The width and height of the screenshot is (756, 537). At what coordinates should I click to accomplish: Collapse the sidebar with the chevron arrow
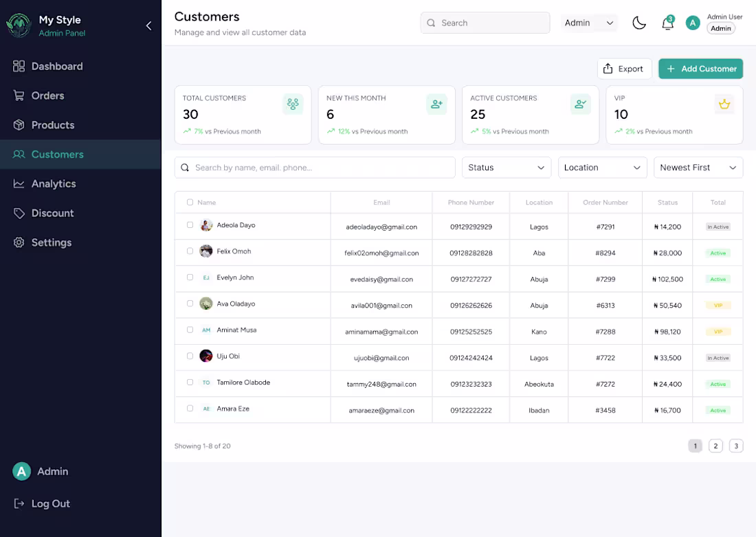tap(148, 25)
